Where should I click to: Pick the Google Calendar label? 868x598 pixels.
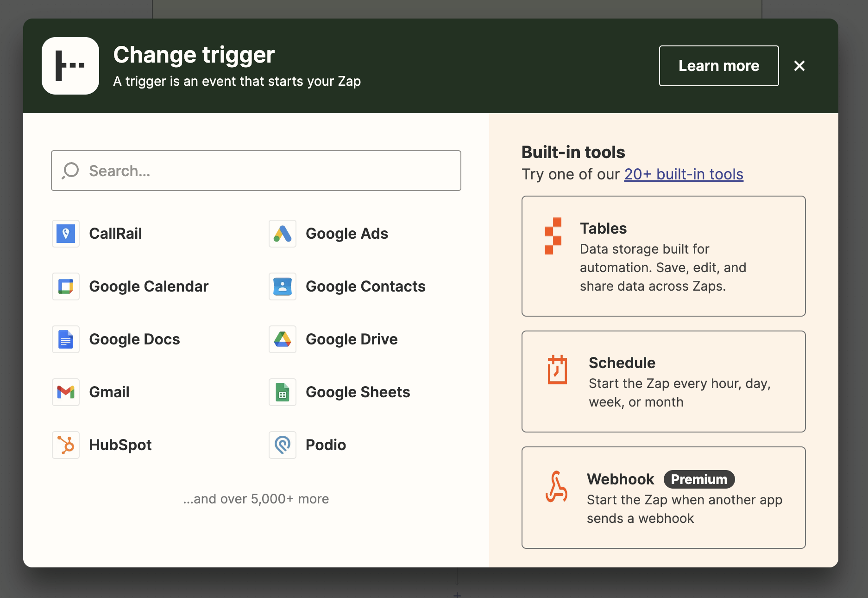149,286
